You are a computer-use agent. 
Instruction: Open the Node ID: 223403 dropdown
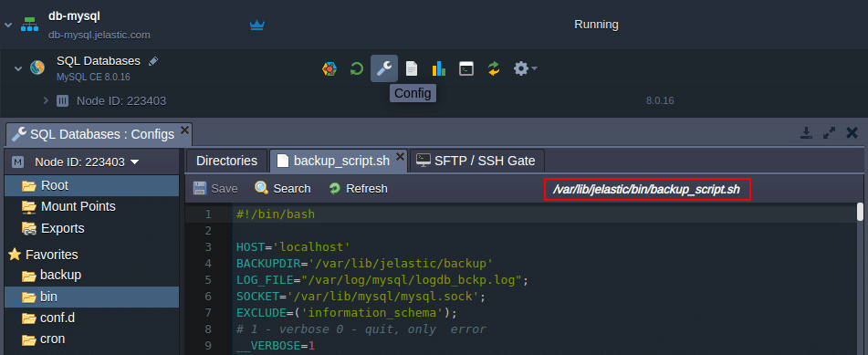(x=88, y=162)
